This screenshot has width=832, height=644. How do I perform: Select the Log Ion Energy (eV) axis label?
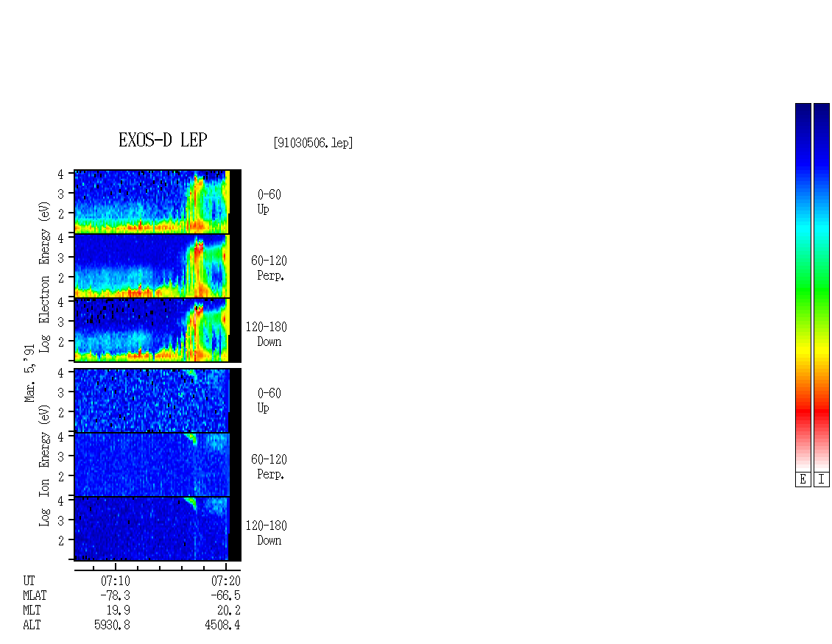(x=45, y=466)
